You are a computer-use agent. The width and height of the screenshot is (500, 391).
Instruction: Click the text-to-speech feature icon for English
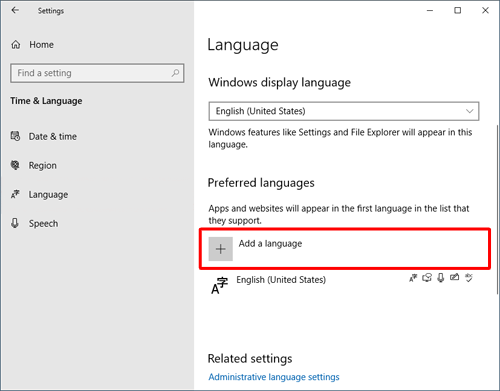(427, 278)
